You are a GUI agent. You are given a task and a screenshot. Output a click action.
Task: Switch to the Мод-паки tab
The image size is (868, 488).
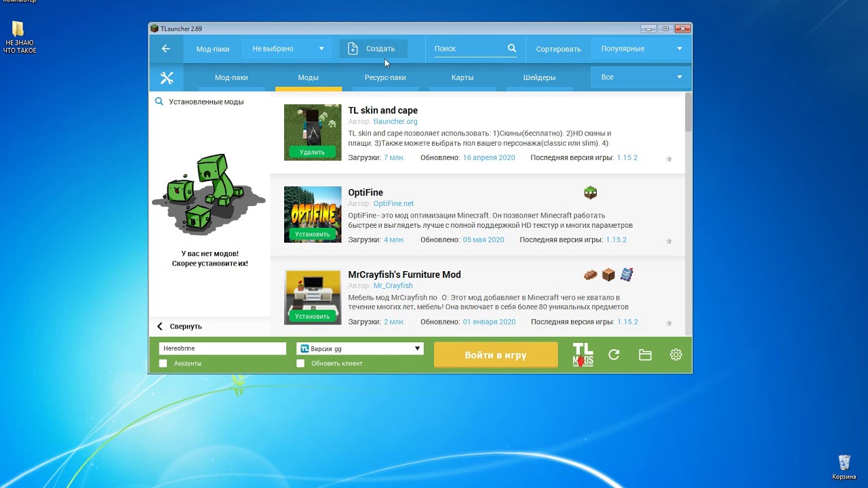click(x=231, y=78)
